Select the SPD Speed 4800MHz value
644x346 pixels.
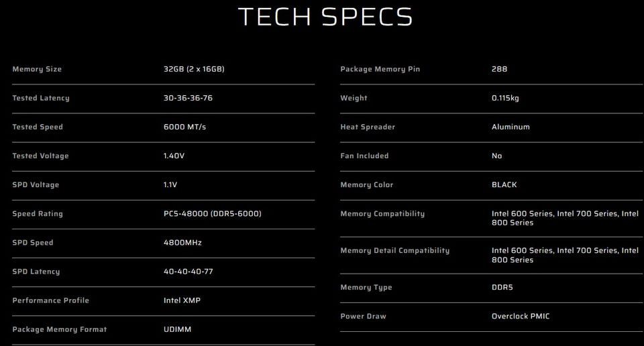(x=182, y=243)
